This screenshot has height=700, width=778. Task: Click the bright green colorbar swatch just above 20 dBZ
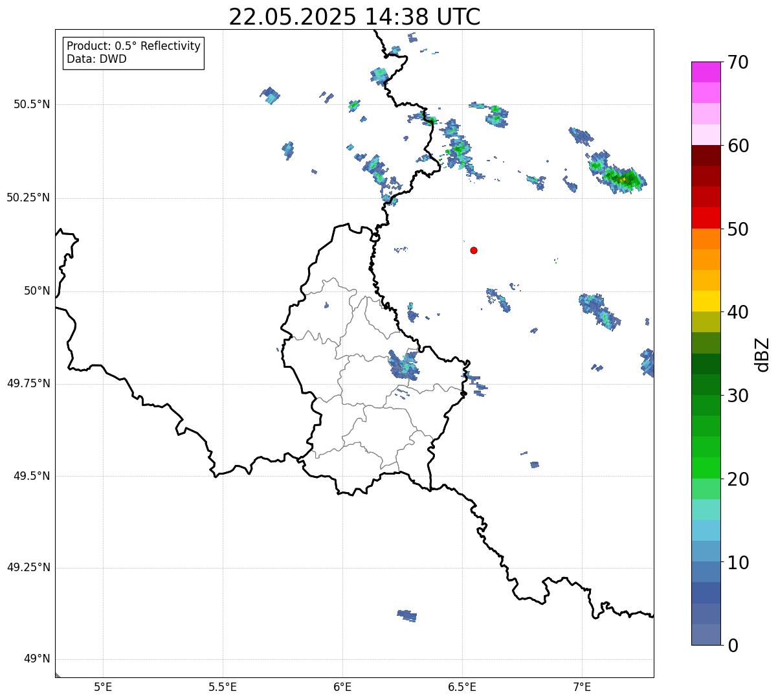pyautogui.click(x=706, y=468)
